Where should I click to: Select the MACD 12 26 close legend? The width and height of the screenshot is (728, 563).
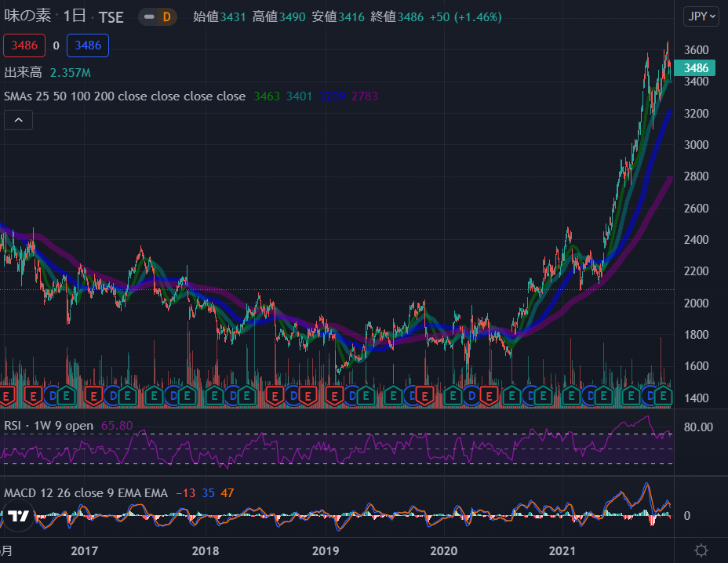[x=86, y=493]
